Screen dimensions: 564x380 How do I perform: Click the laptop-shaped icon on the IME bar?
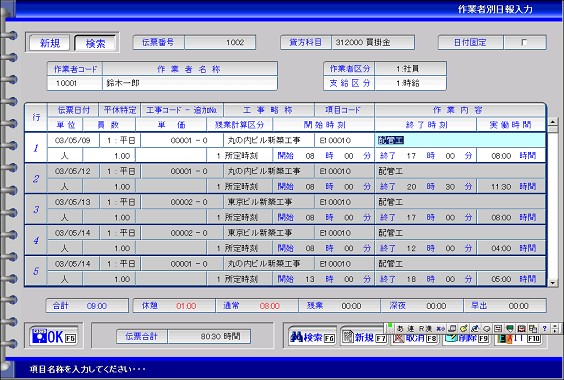[x=452, y=329]
